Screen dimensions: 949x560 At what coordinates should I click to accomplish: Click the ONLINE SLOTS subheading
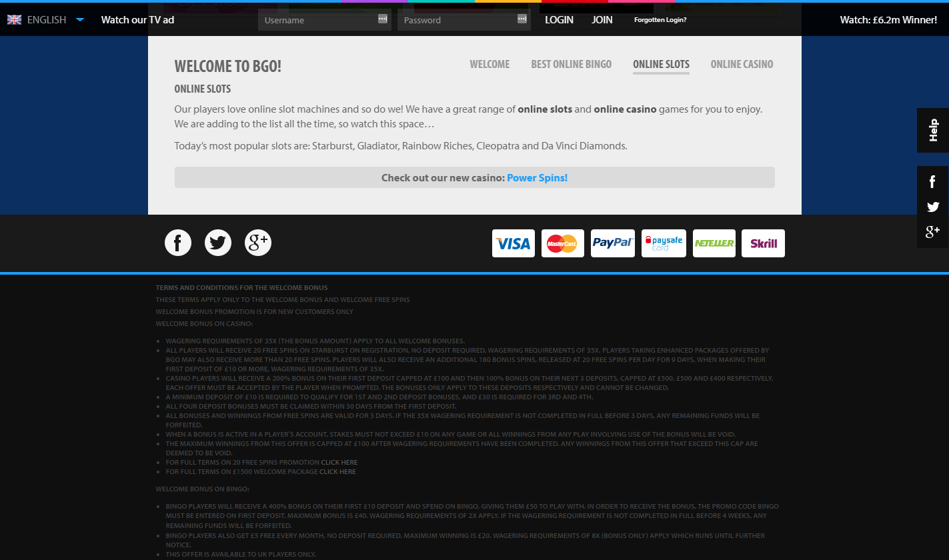(203, 89)
